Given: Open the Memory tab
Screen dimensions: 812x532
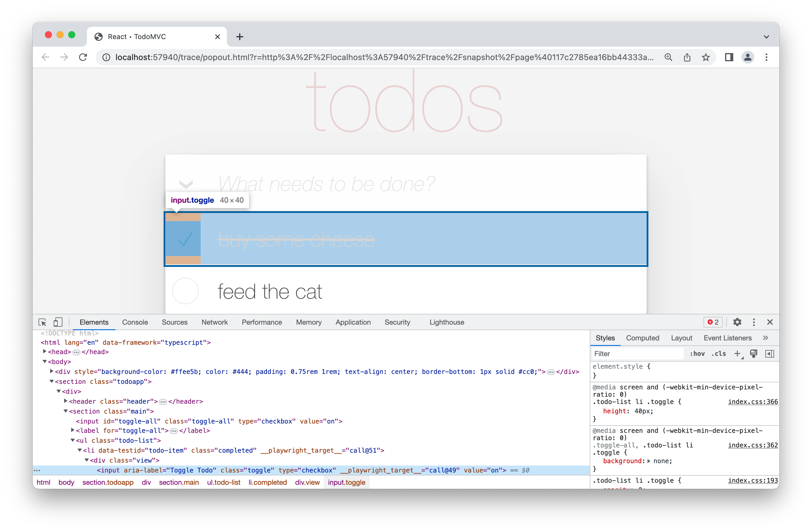Looking at the screenshot, I should pos(309,322).
